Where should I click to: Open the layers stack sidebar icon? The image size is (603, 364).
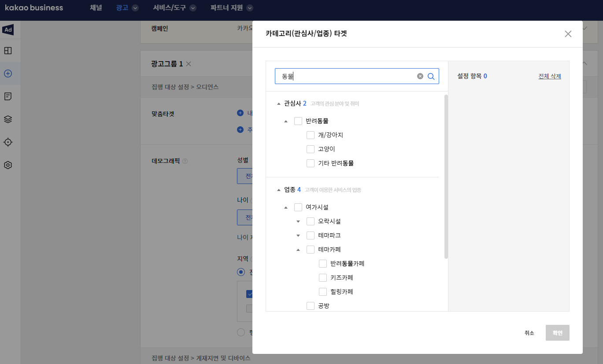[x=8, y=119]
